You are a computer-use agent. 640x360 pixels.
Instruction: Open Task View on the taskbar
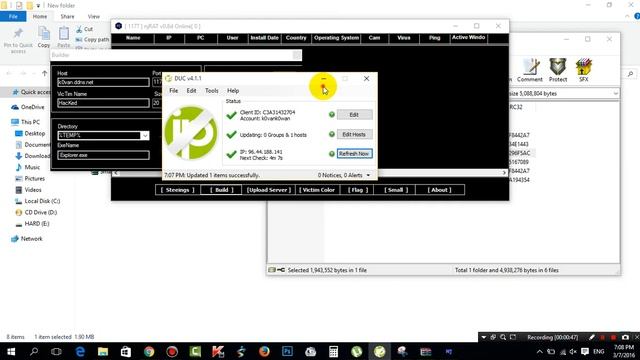pos(56,351)
